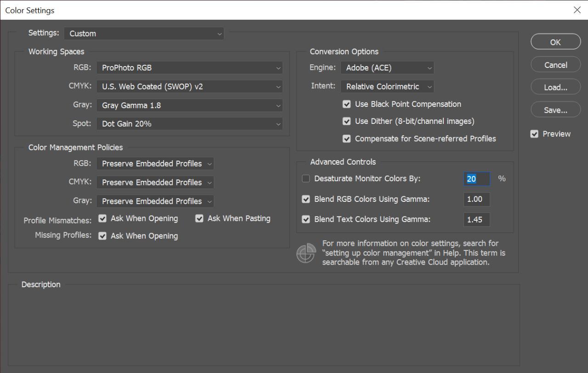Click the Load... button
This screenshot has width=588, height=373.
[x=555, y=88]
